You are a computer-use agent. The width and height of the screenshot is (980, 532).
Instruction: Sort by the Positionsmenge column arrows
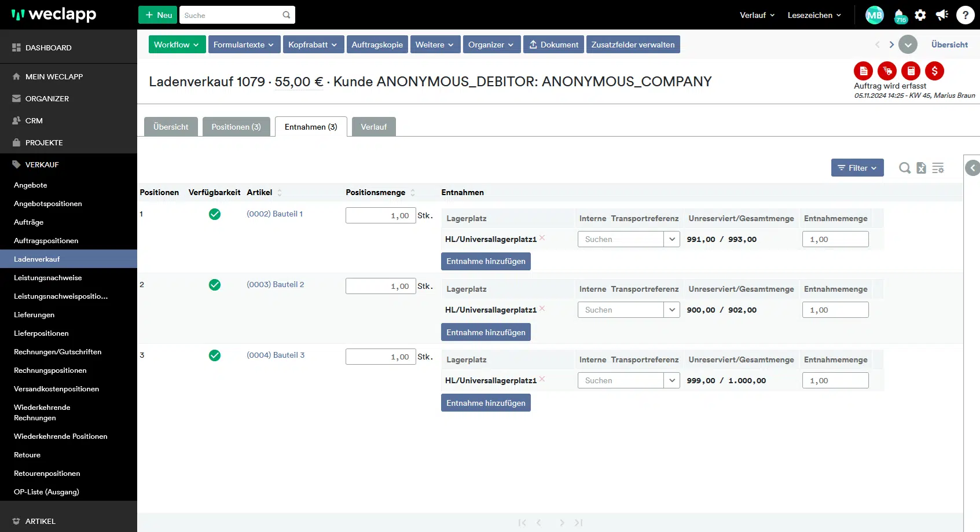pyautogui.click(x=413, y=193)
